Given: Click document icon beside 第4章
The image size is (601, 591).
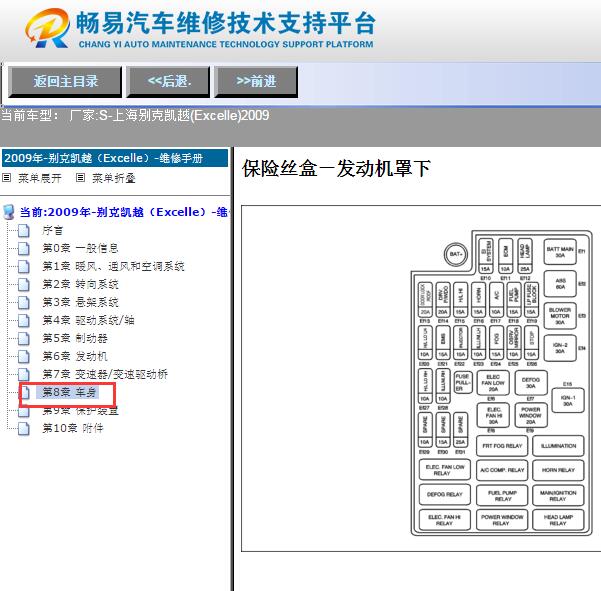Looking at the screenshot, I should point(24,321).
